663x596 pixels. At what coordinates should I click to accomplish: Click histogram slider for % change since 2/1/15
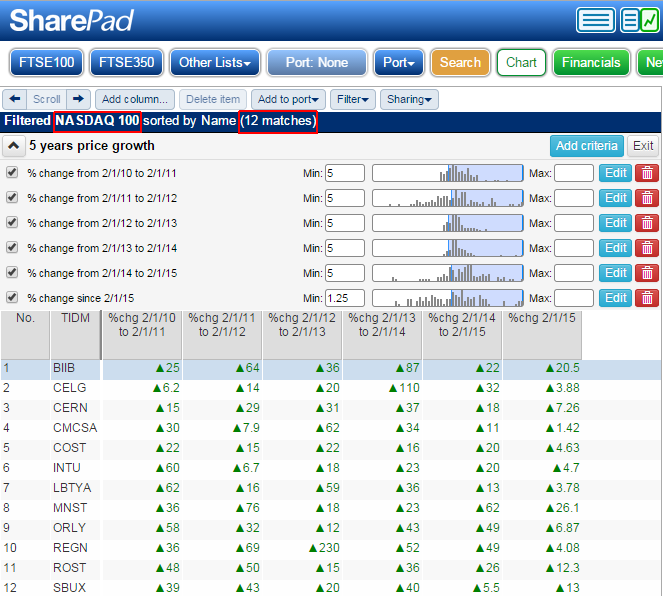pos(448,298)
